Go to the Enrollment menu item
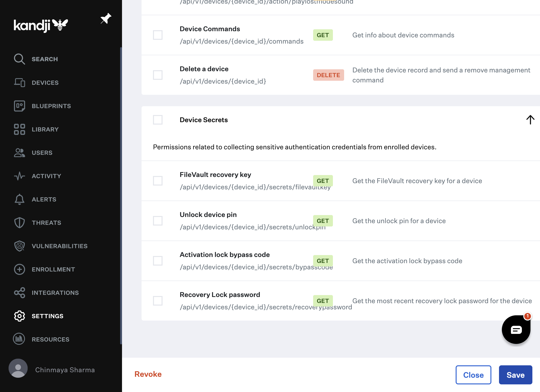The width and height of the screenshot is (540, 392). pyautogui.click(x=53, y=269)
